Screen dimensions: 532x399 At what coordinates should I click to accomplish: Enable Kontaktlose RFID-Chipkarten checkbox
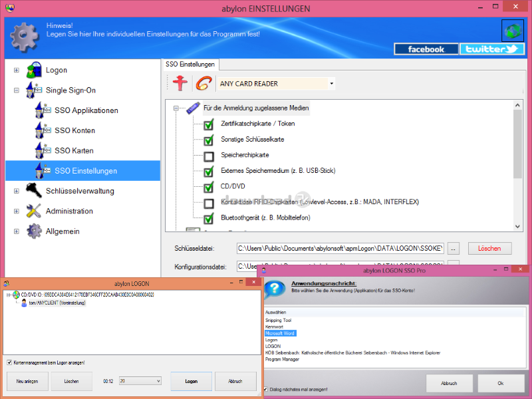(x=209, y=203)
